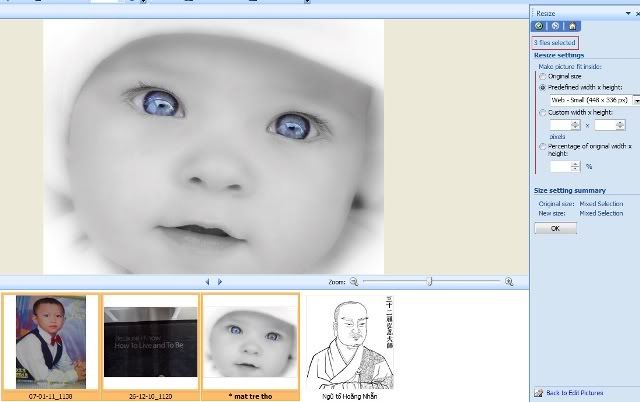Click the Original size Mixed Selection value
The image size is (640, 402).
pos(601,204)
